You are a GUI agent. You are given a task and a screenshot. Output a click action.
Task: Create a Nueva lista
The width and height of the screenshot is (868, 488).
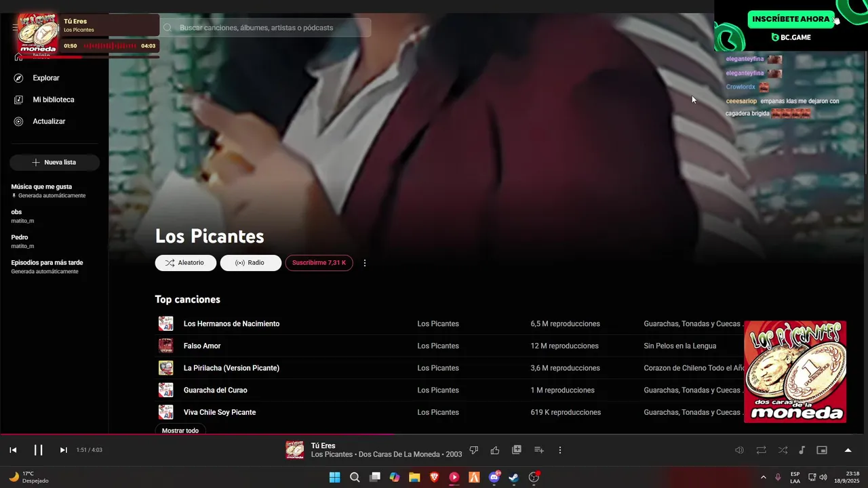click(54, 163)
